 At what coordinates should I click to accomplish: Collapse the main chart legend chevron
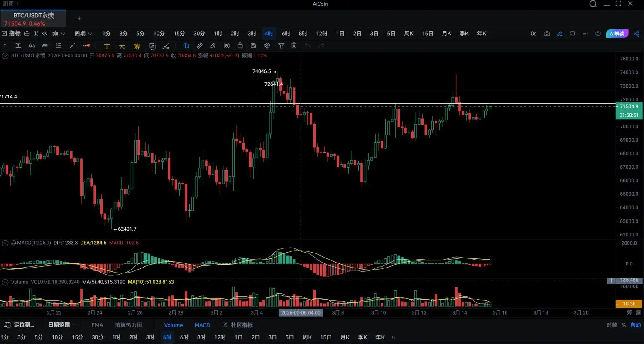pyautogui.click(x=5, y=55)
